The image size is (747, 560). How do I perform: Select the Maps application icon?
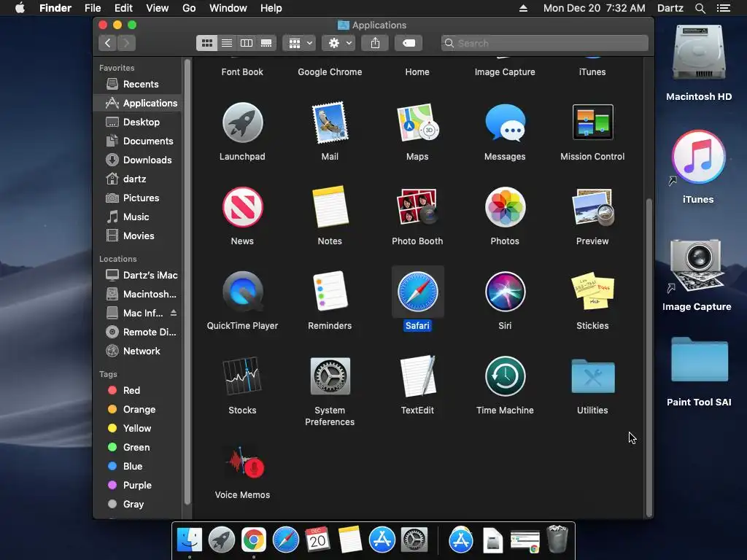coord(417,122)
